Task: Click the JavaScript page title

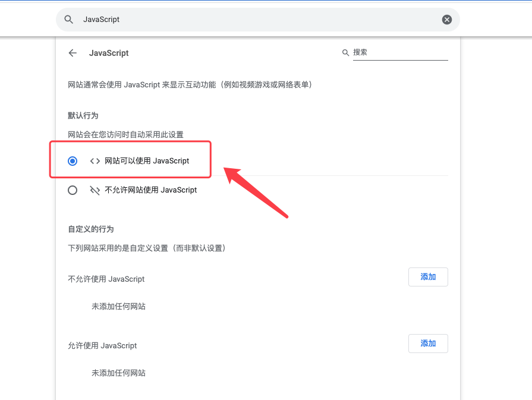Action: (109, 53)
